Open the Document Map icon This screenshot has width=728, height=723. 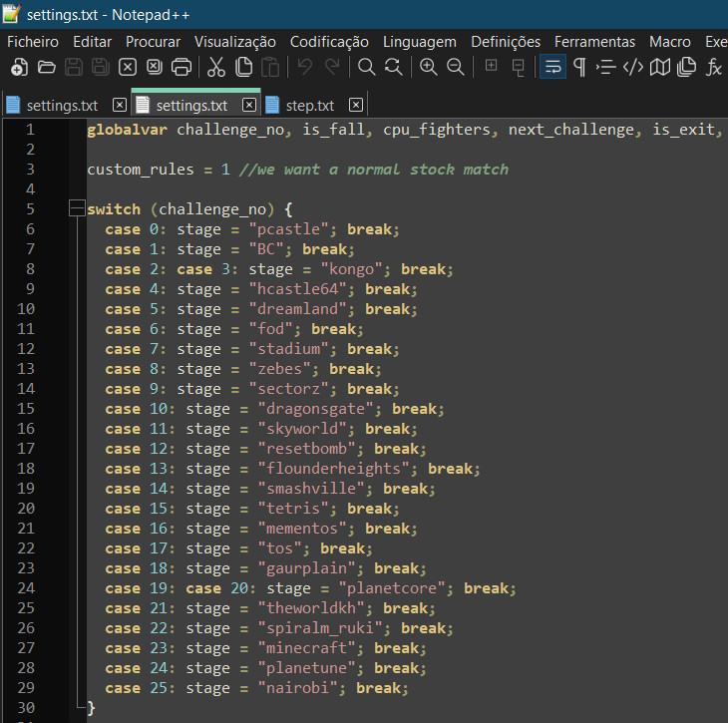pos(660,68)
